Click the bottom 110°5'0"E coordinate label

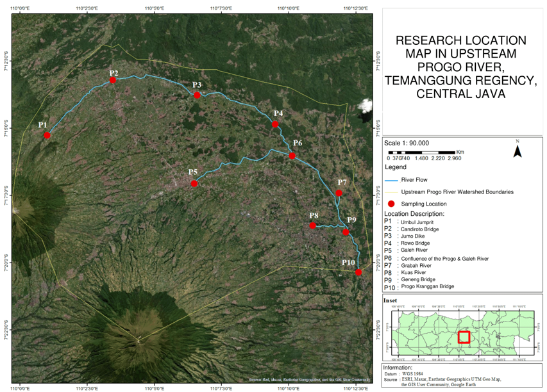point(154,388)
